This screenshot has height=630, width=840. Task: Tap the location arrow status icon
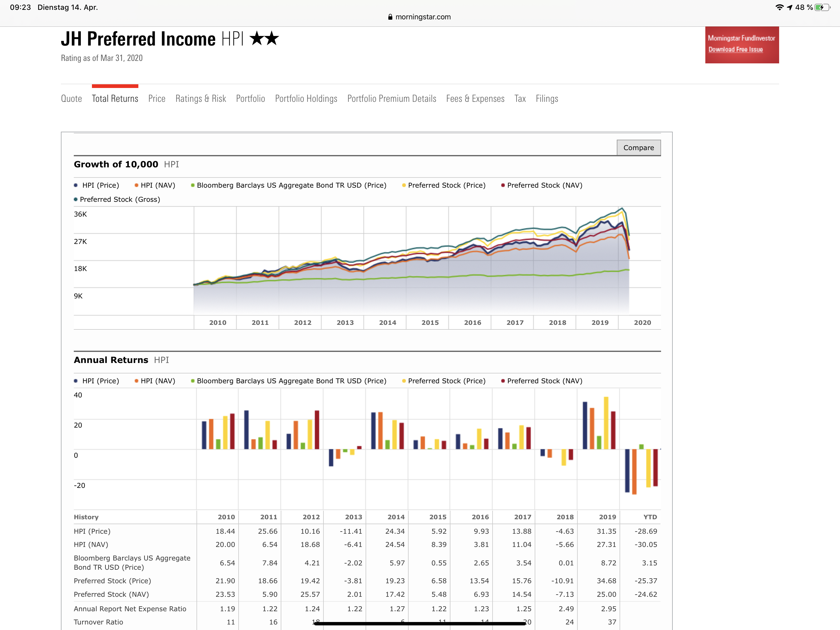tap(790, 7)
